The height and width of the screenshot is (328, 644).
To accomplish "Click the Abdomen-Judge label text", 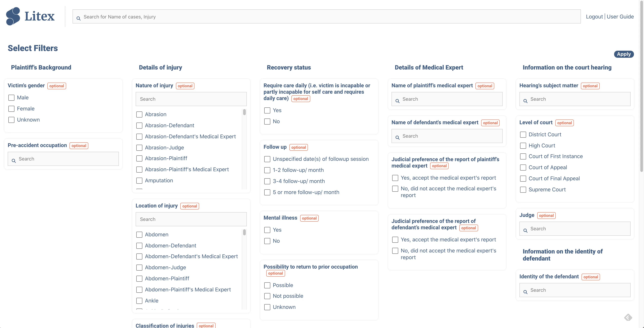I will [166, 267].
